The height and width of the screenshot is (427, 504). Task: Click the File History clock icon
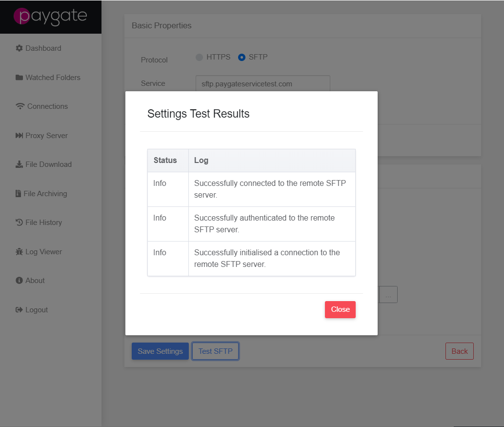click(20, 223)
